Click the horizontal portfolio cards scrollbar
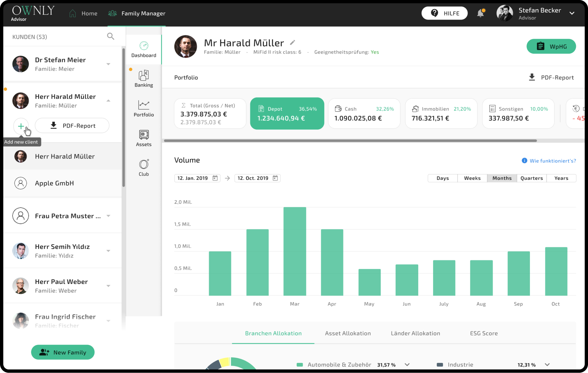This screenshot has width=588, height=373. tap(350, 141)
